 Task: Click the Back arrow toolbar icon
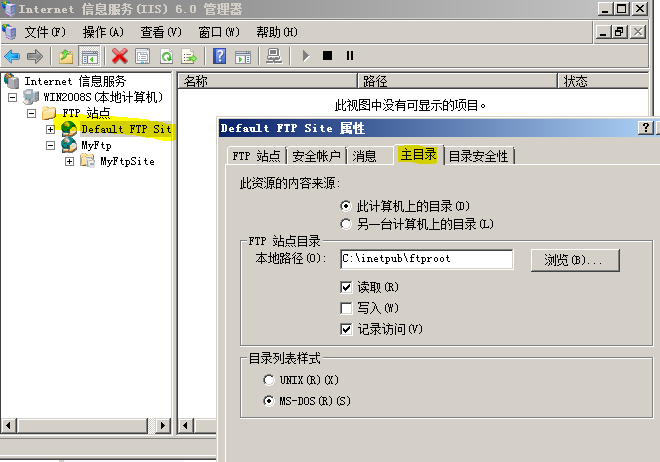click(12, 56)
